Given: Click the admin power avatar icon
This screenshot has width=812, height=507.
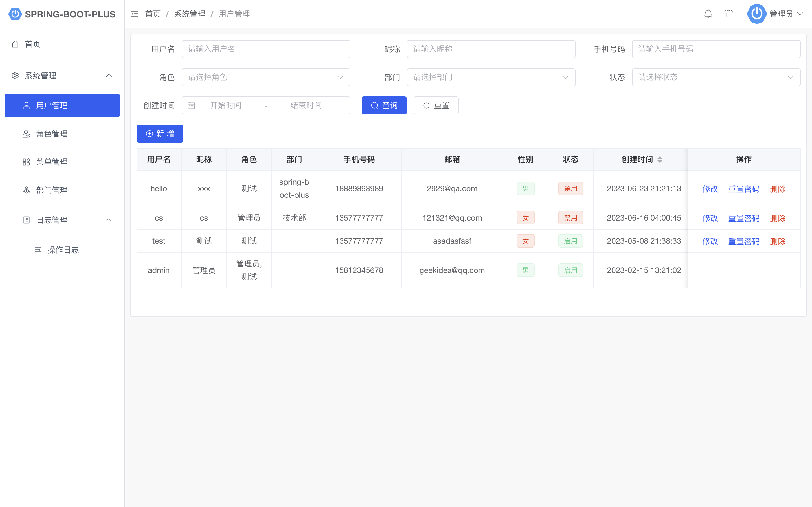Looking at the screenshot, I should click(x=756, y=14).
